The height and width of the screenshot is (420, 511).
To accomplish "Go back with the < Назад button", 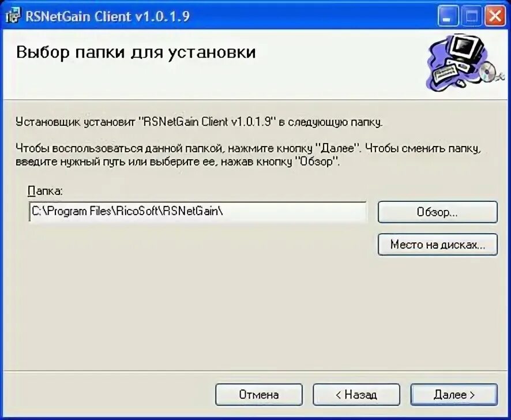I will click(x=356, y=395).
